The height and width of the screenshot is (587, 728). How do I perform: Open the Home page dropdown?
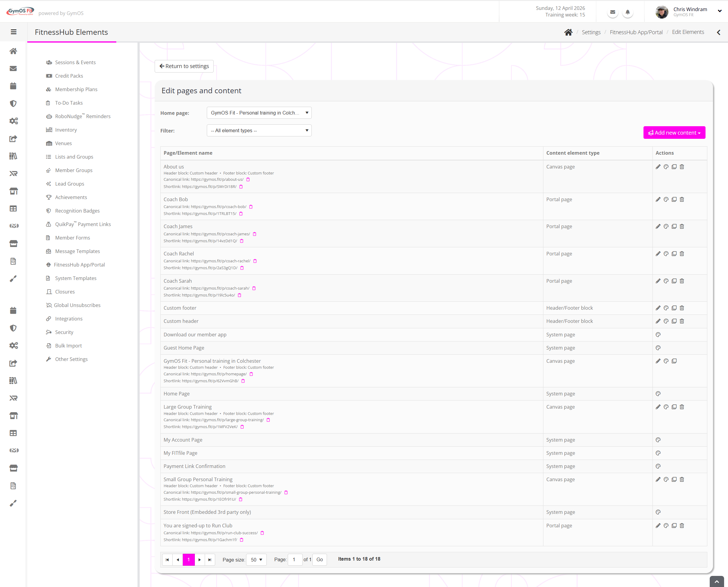point(259,113)
